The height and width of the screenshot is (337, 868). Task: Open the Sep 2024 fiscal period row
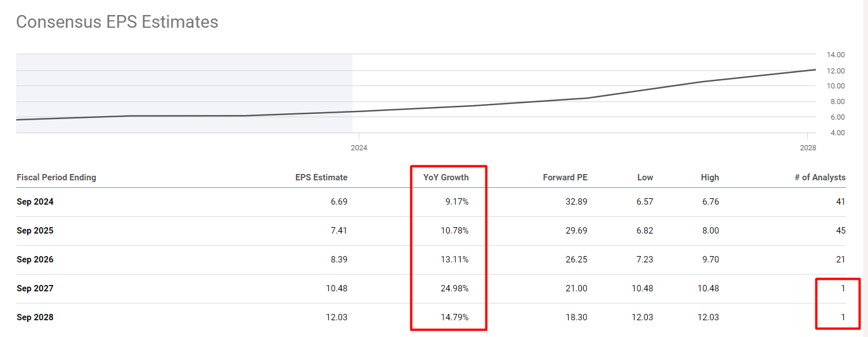tap(35, 202)
